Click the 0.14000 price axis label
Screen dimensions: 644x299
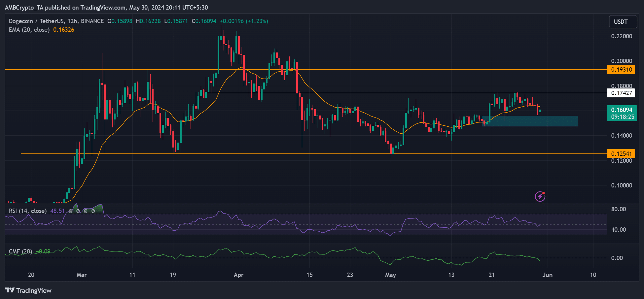tap(622, 136)
